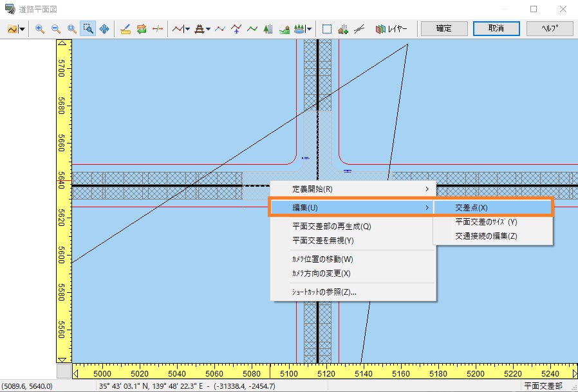Click the zoom out magnifier icon
578x392 pixels.
click(56, 29)
